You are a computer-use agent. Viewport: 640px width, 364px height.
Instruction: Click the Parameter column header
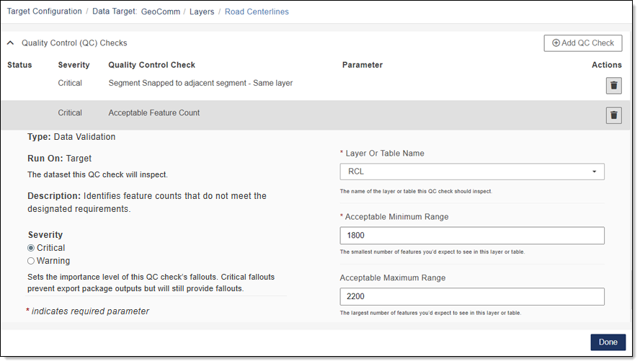click(x=362, y=65)
